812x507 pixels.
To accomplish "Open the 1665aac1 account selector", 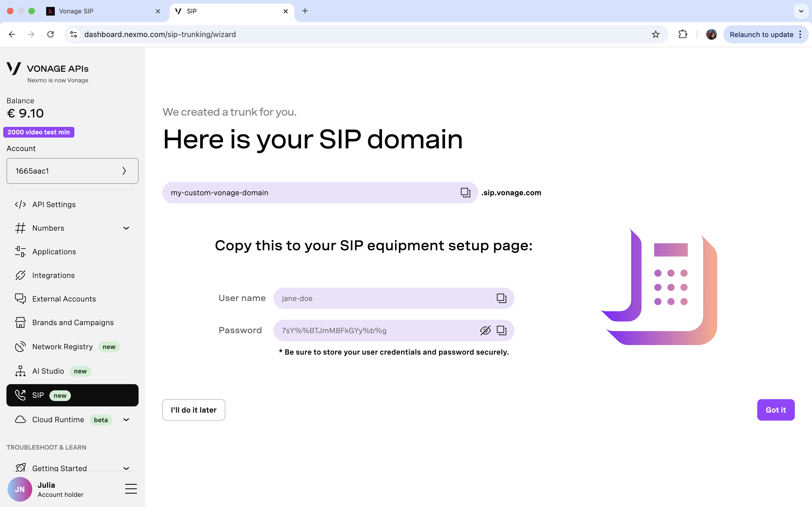I will pos(72,171).
